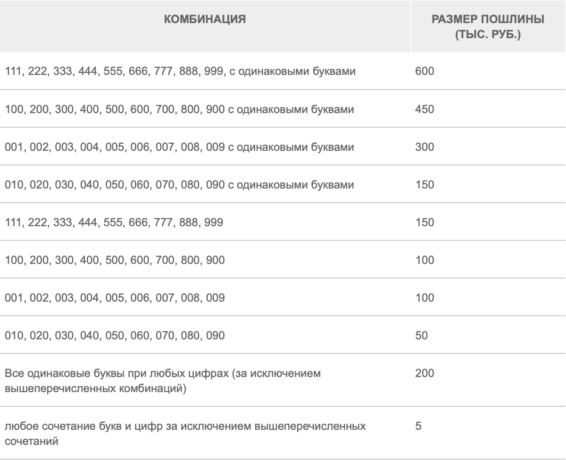Click the 50 fee value
The height and width of the screenshot is (460, 566).
point(421,335)
